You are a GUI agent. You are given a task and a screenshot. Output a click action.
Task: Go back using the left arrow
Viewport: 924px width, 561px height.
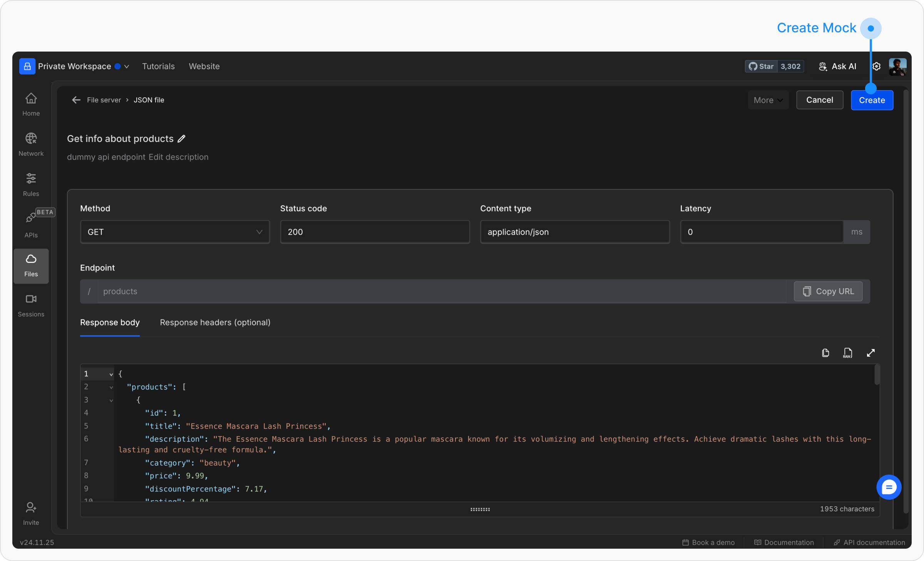(x=76, y=100)
